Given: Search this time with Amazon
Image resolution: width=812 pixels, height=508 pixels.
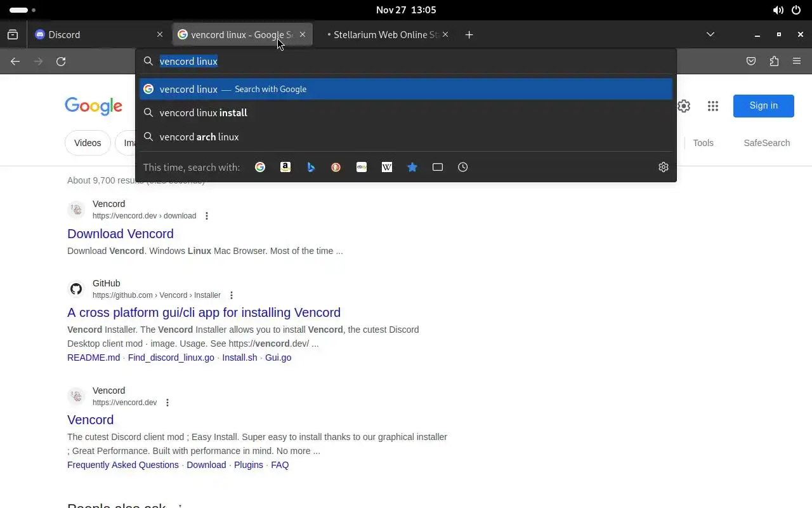Looking at the screenshot, I should pos(285,167).
